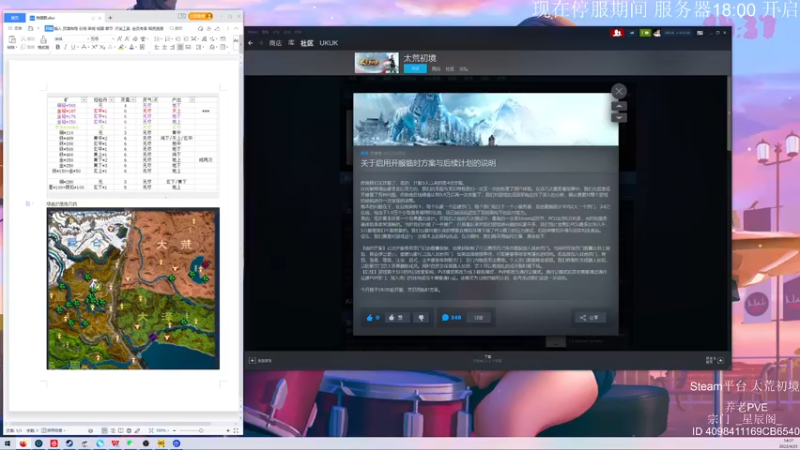The image size is (800, 450).
Task: Share the announcement
Action: tap(590, 317)
